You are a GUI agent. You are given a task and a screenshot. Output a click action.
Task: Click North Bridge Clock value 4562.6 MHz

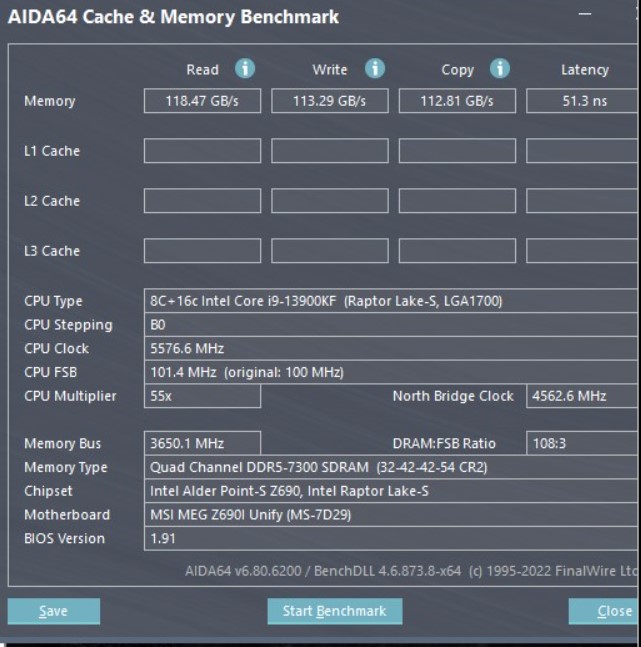click(x=582, y=396)
